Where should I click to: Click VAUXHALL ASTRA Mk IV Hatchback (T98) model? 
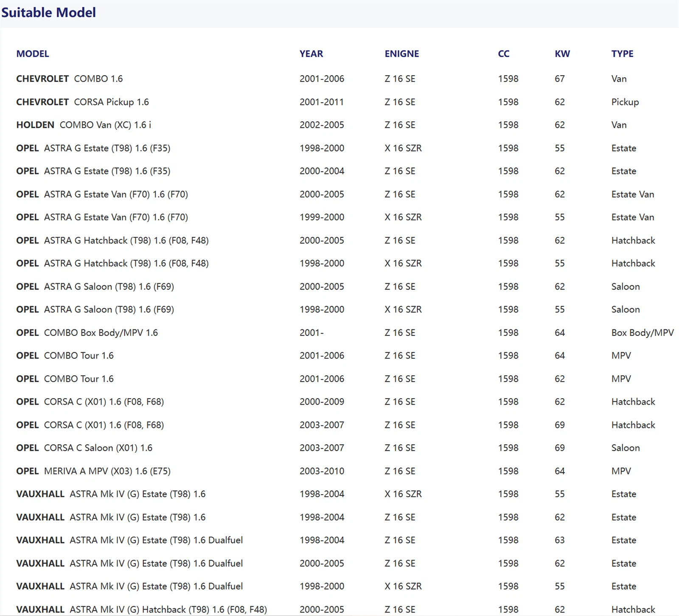(x=141, y=610)
